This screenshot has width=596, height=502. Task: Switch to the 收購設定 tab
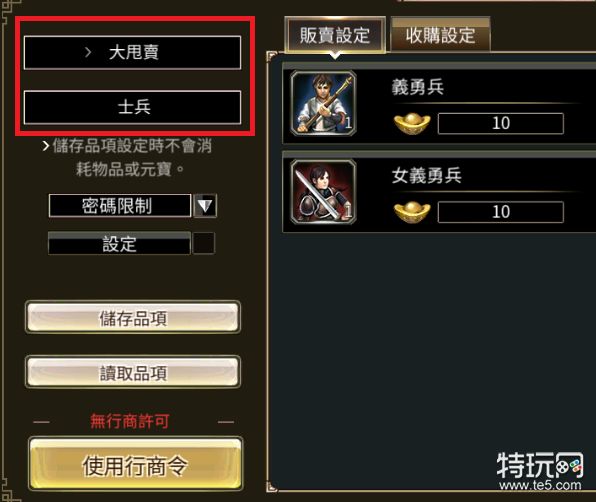pos(441,35)
